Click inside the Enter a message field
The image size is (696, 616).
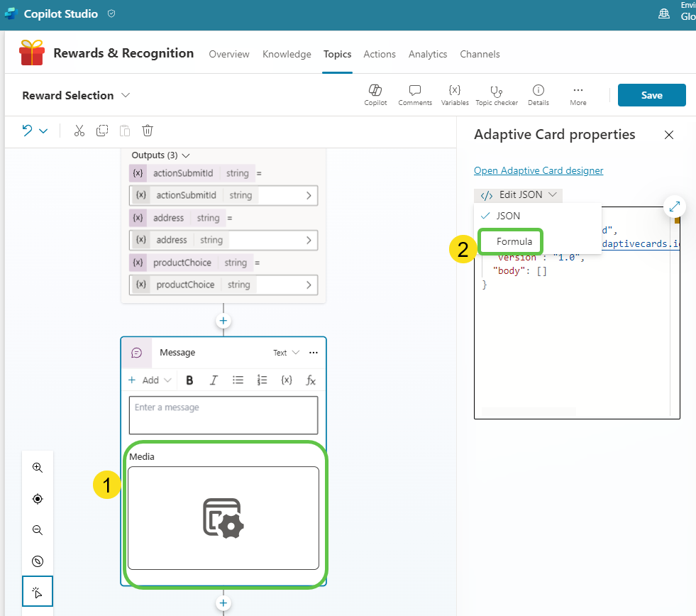[223, 414]
